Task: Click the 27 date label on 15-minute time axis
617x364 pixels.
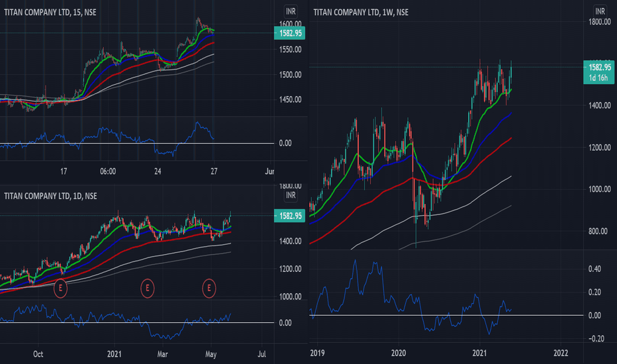Action: pyautogui.click(x=214, y=171)
